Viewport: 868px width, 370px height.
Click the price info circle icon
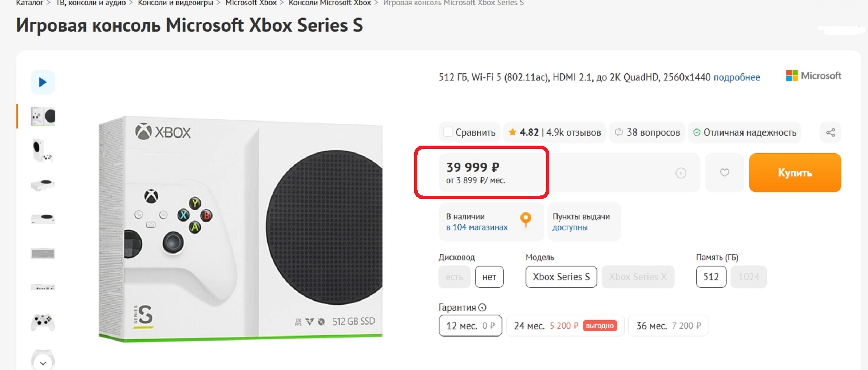[681, 173]
